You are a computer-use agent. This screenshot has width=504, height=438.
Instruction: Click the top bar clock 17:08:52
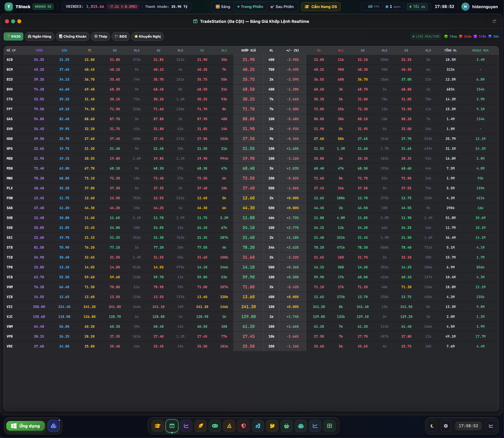pyautogui.click(x=444, y=7)
